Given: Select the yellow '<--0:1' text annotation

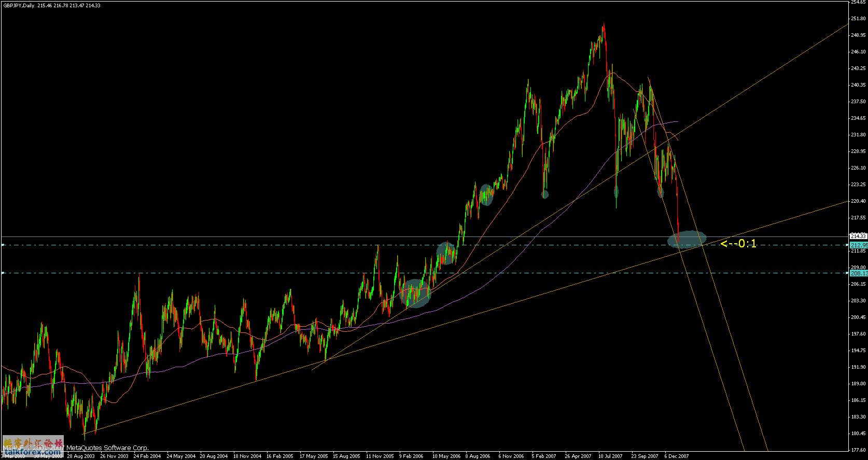Looking at the screenshot, I should click(x=738, y=243).
